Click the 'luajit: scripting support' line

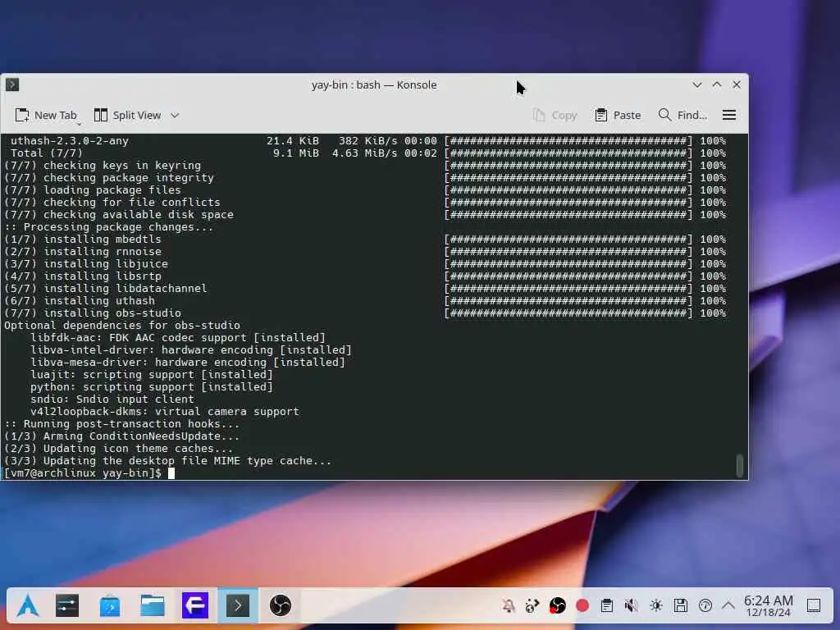coord(152,374)
